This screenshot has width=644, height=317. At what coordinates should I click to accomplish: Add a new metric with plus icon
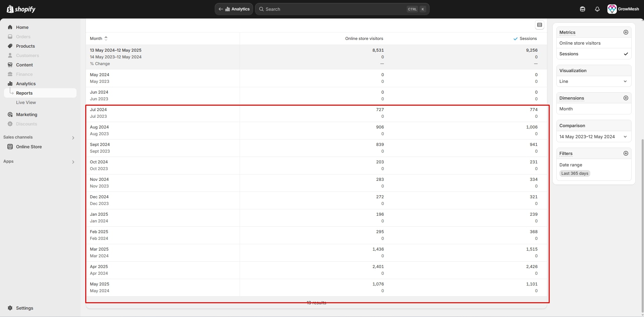pos(626,32)
